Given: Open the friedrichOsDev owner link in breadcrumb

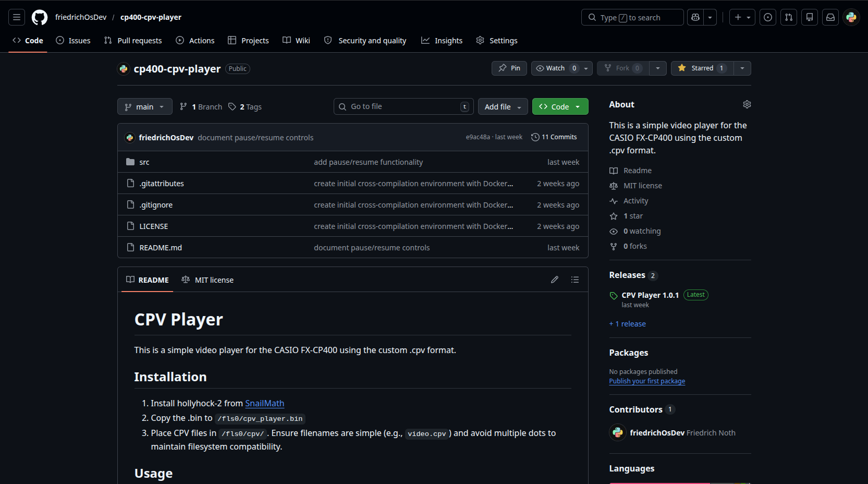Looking at the screenshot, I should point(81,17).
